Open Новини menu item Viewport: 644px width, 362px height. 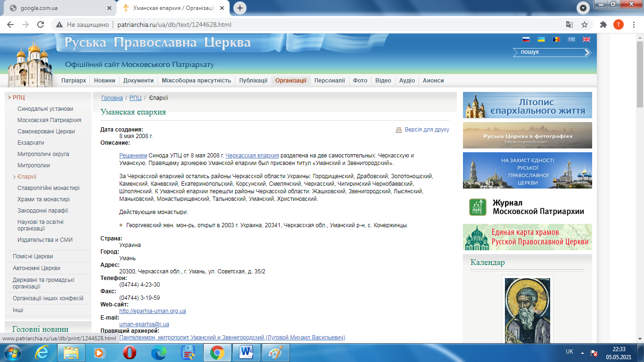(105, 81)
